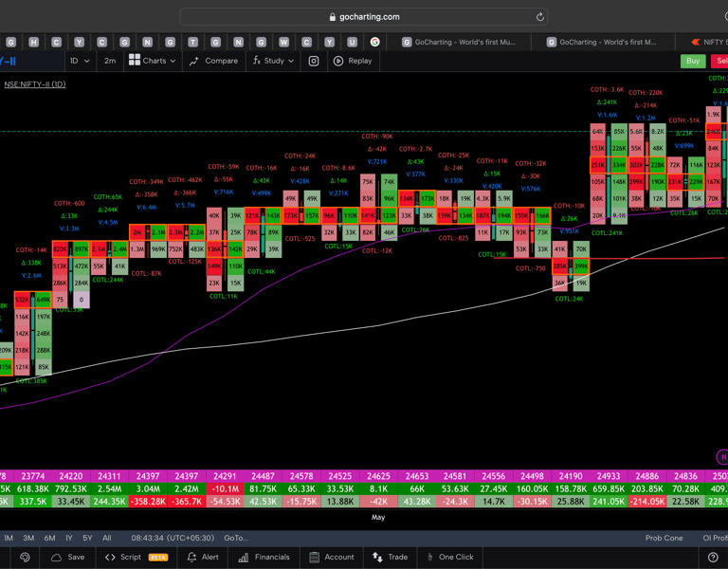Switch to the Google favicon browser tab
Image resolution: width=728 pixels, height=569 pixels.
click(375, 42)
